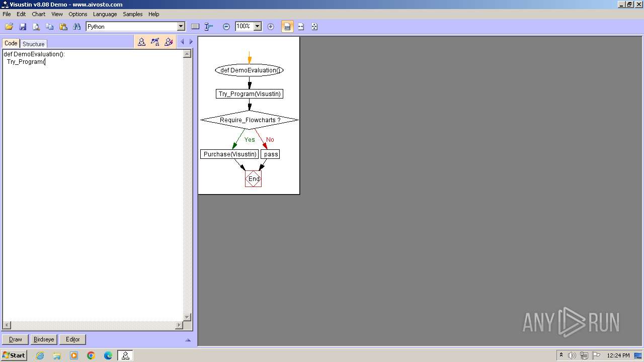Open find using the binoculars icon
The width and height of the screenshot is (644, 362).
(x=77, y=27)
